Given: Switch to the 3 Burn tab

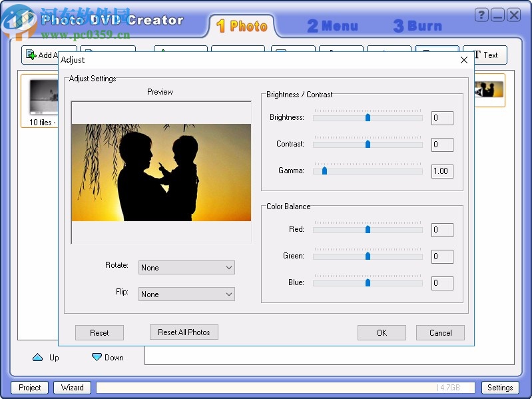Looking at the screenshot, I should (417, 26).
